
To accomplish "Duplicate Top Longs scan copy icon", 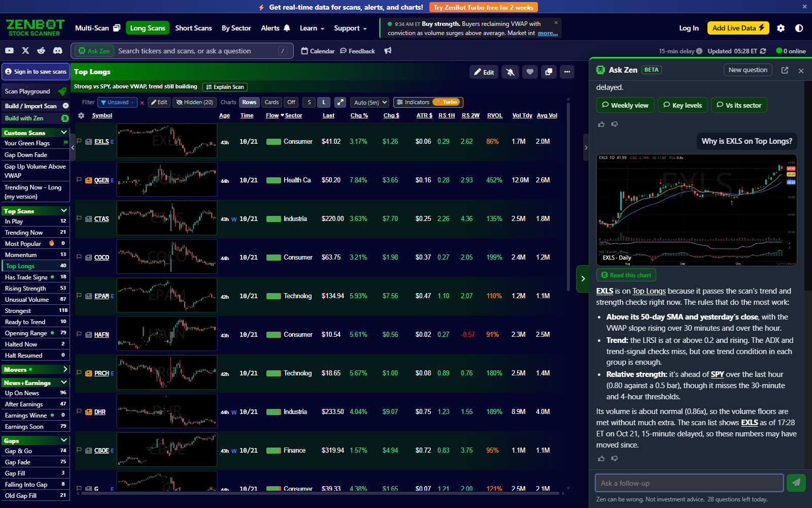I will click(x=549, y=72).
